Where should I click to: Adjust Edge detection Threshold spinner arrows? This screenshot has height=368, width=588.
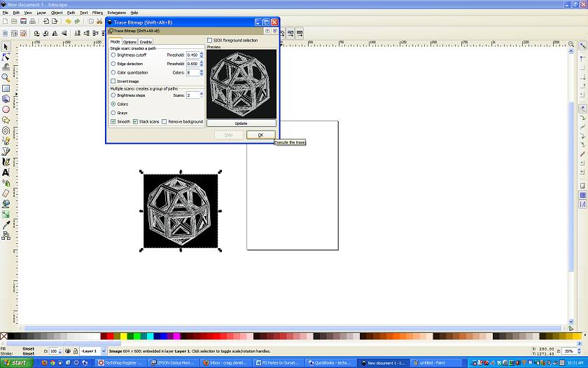tap(202, 64)
